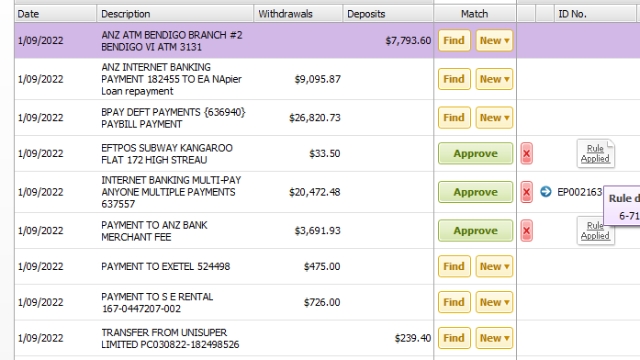
Task: Sort by Deposits column header
Action: pos(388,14)
